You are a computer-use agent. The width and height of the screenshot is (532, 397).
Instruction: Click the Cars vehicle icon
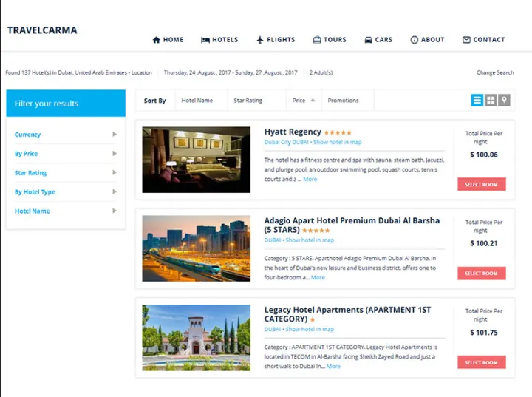tap(369, 40)
